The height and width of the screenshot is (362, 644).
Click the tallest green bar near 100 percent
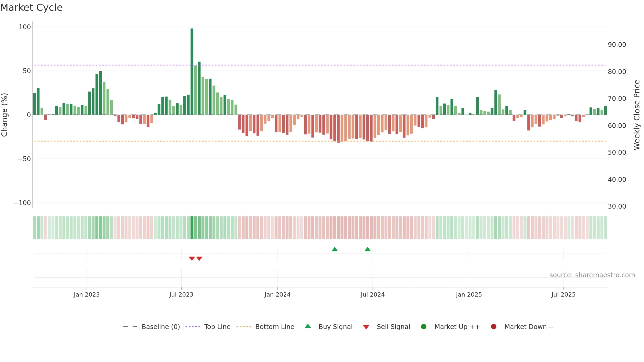pos(192,72)
